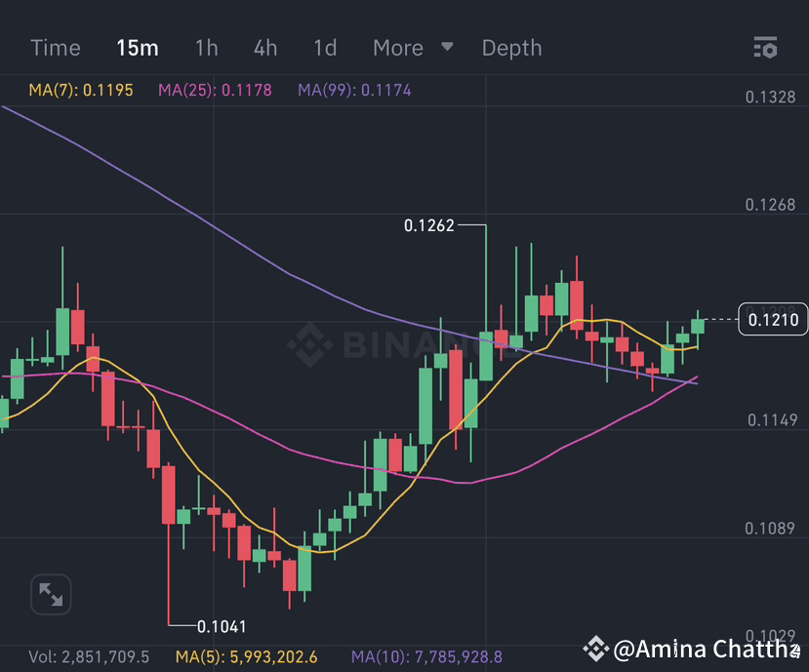Click the current price label 0.1210
Image resolution: width=809 pixels, height=672 pixels.
pyautogui.click(x=772, y=319)
